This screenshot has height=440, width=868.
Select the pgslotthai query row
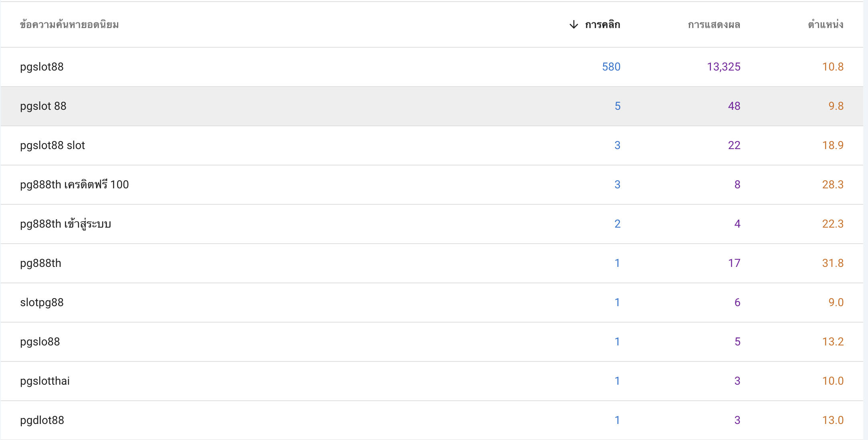432,381
